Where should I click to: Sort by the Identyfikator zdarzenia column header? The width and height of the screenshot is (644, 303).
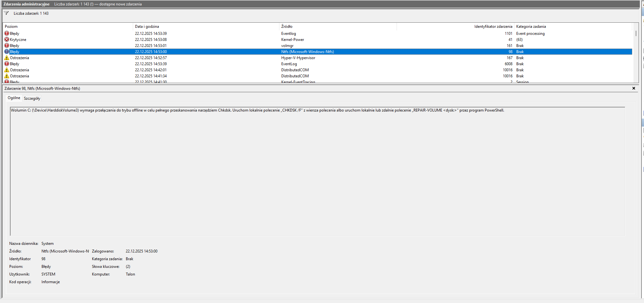(x=455, y=27)
